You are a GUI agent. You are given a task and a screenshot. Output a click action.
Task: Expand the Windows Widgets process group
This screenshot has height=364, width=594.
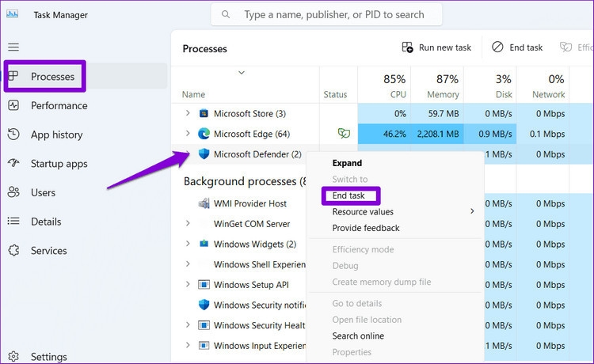pos(188,243)
